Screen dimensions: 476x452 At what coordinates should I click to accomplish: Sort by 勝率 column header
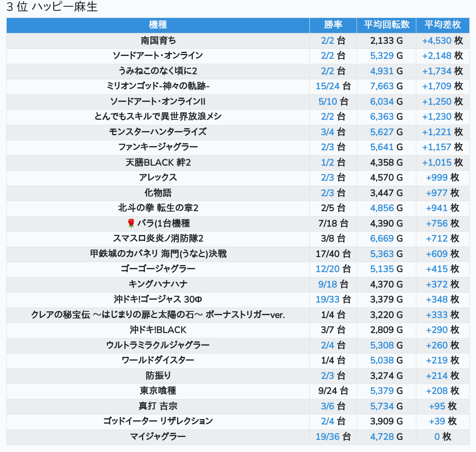(333, 25)
